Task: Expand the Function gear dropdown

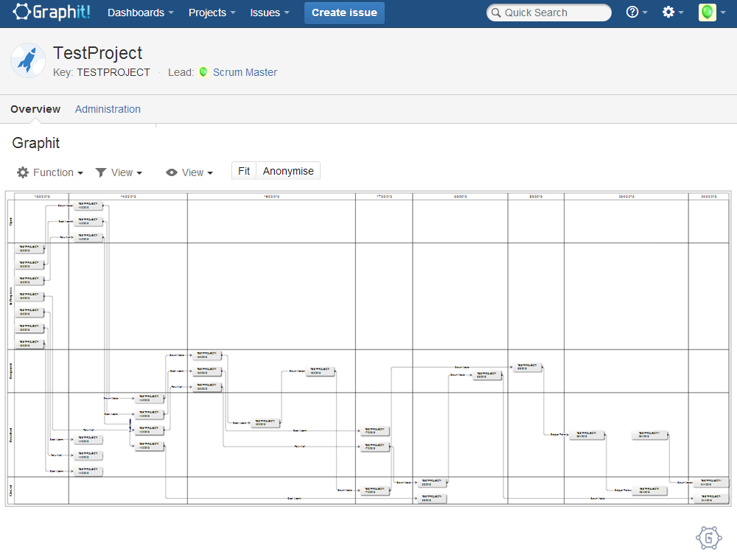Action: (50, 172)
